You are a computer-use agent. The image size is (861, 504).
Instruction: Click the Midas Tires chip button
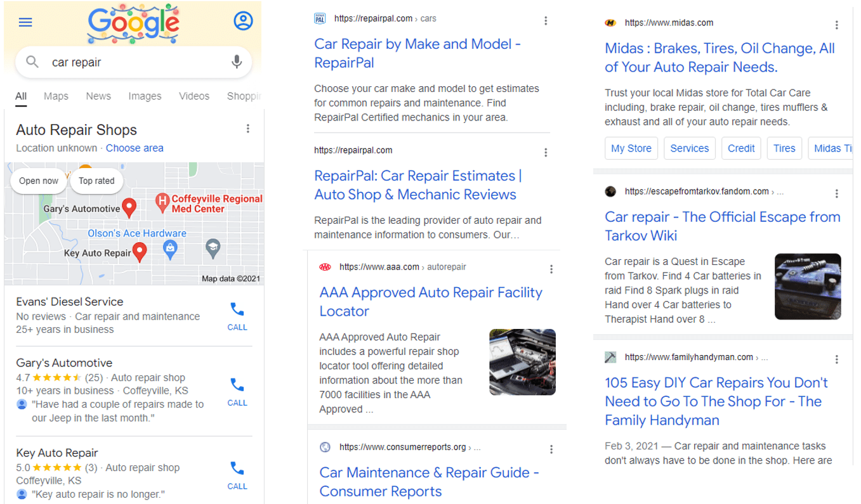(784, 148)
